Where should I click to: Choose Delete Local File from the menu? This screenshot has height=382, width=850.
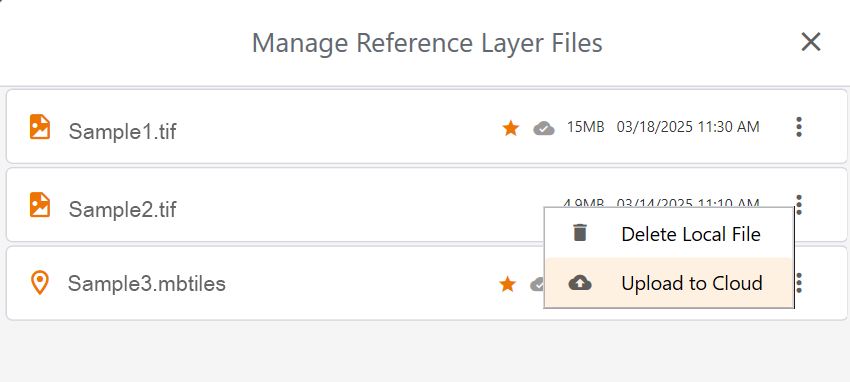[669, 234]
